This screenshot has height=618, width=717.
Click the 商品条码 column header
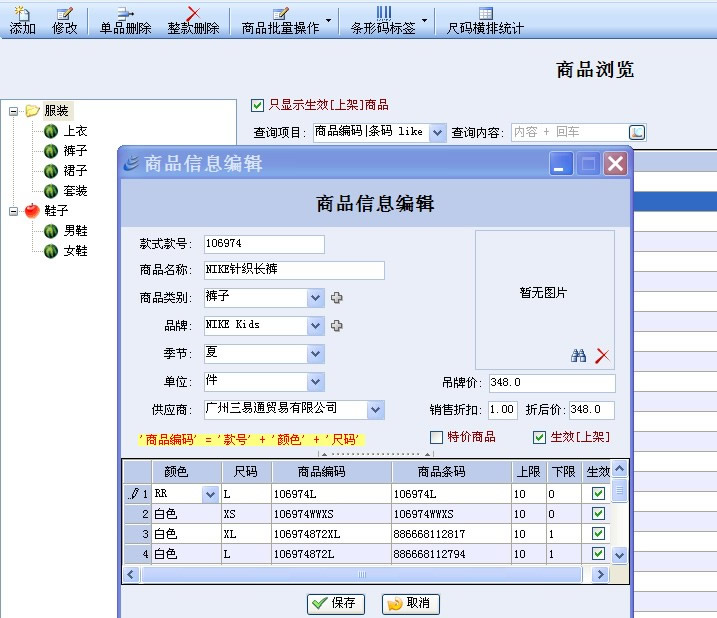click(x=451, y=472)
